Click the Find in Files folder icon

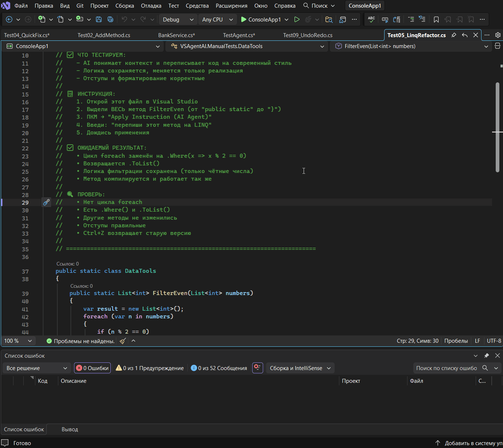click(329, 19)
